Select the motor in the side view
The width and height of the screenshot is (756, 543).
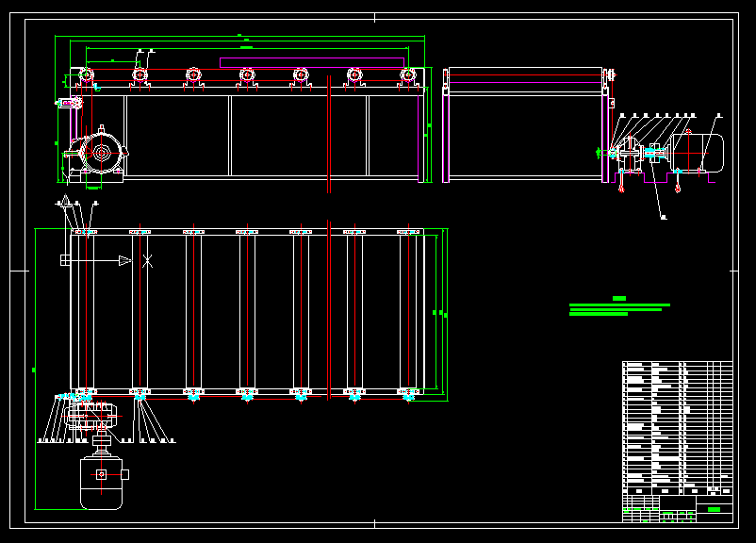698,153
